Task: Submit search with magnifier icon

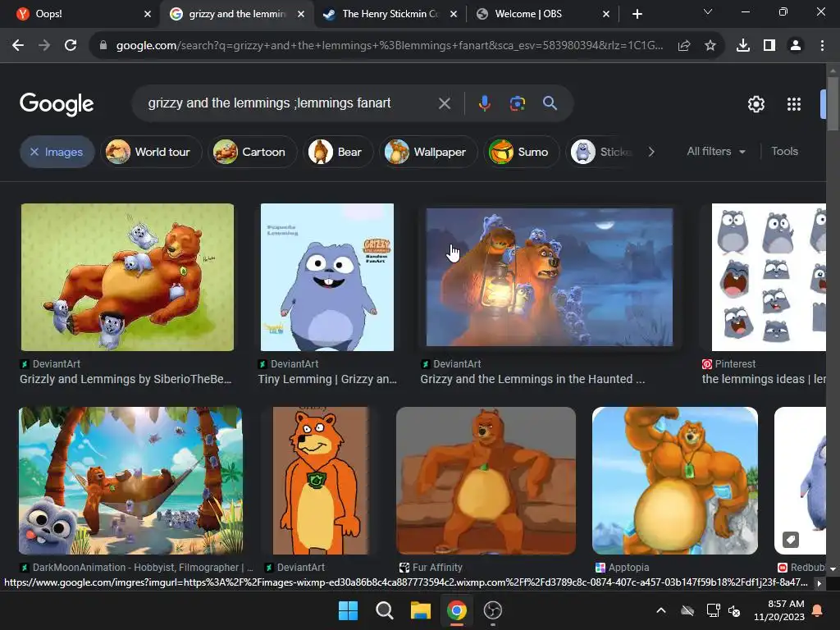Action: point(550,103)
